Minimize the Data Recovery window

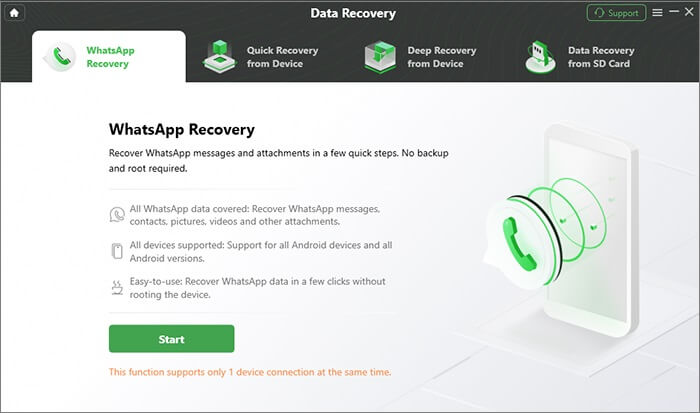[674, 12]
